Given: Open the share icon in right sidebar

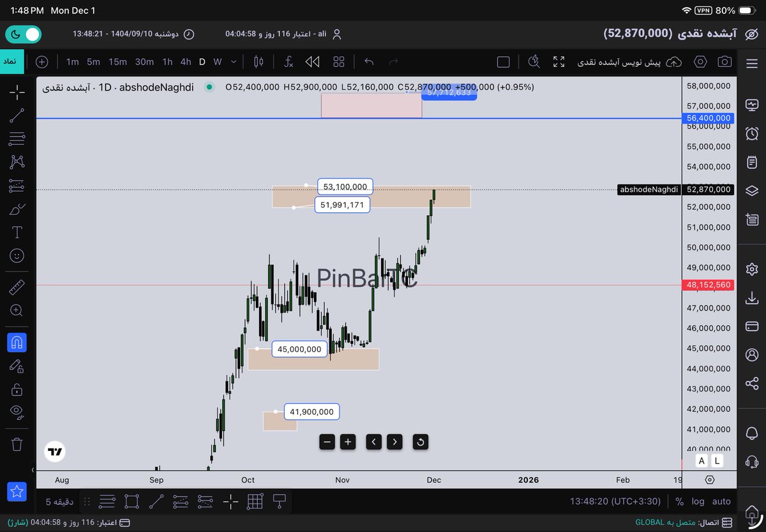Looking at the screenshot, I should [751, 383].
